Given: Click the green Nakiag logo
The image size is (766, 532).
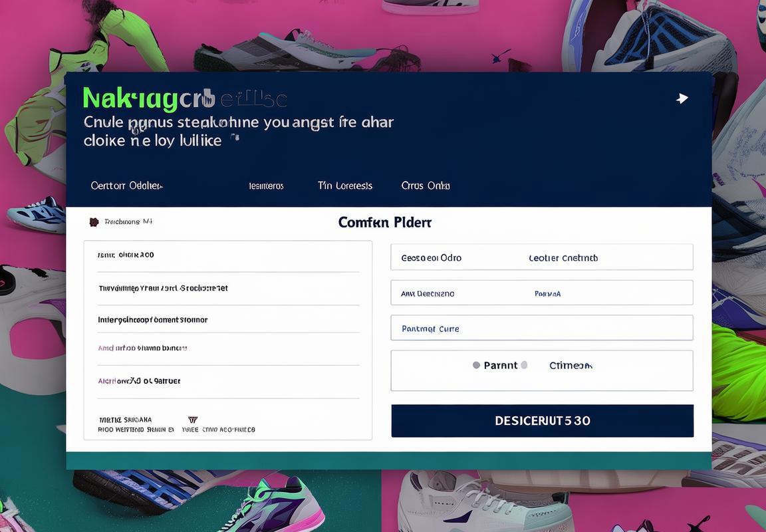Looking at the screenshot, I should point(130,98).
